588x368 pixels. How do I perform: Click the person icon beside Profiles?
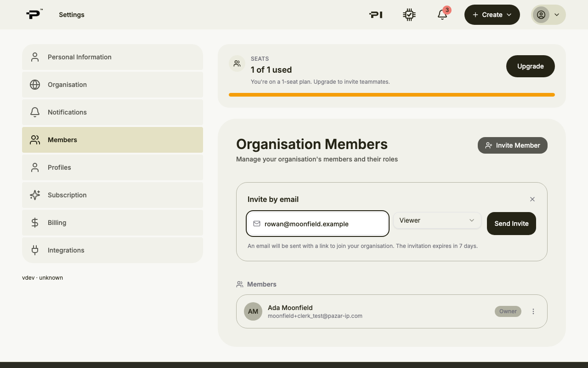point(35,167)
